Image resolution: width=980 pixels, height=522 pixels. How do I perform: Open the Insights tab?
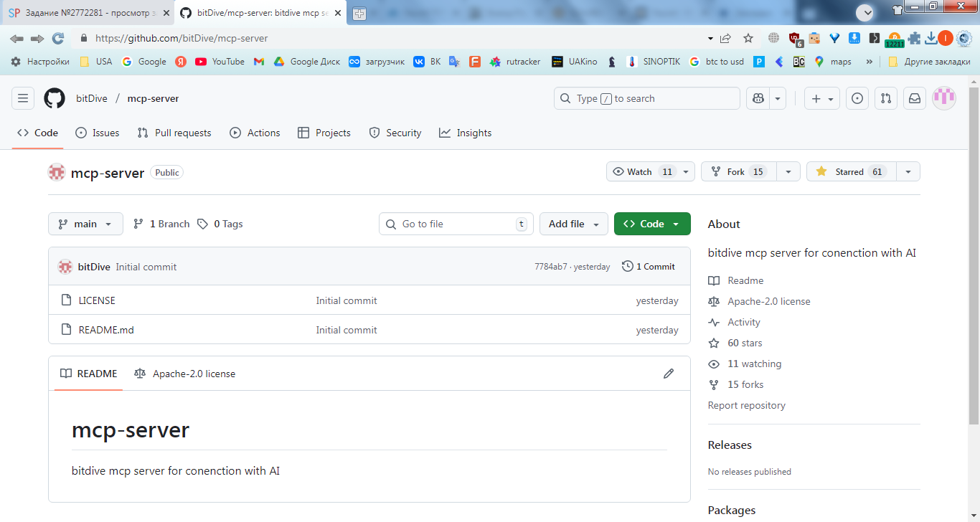pos(466,133)
